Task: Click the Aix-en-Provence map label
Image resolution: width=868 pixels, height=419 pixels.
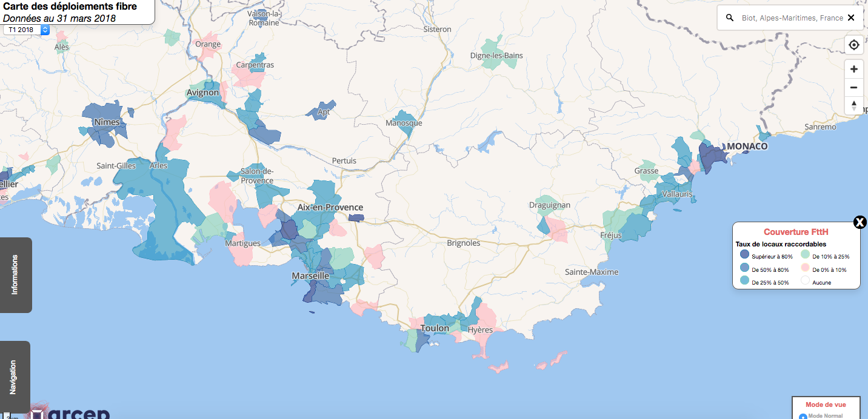Action: 330,207
